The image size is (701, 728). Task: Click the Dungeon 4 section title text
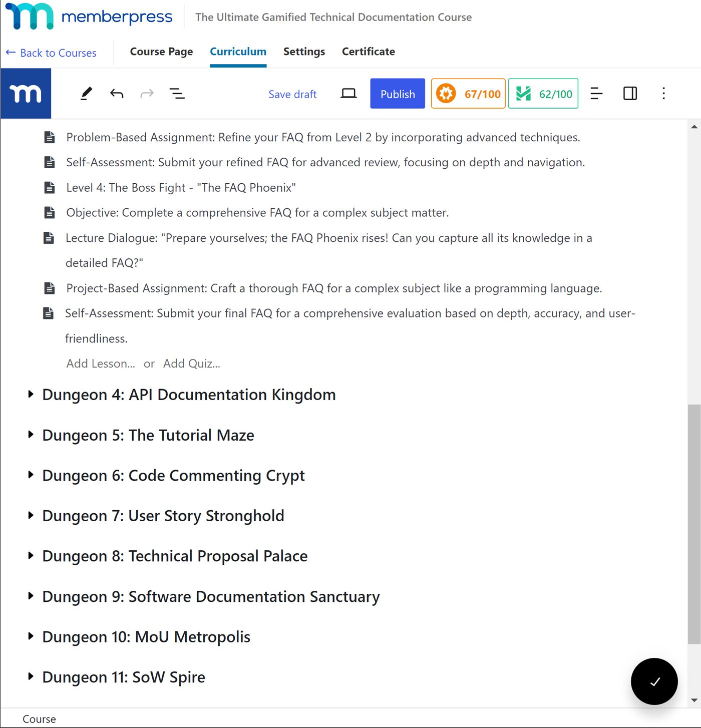[189, 395]
